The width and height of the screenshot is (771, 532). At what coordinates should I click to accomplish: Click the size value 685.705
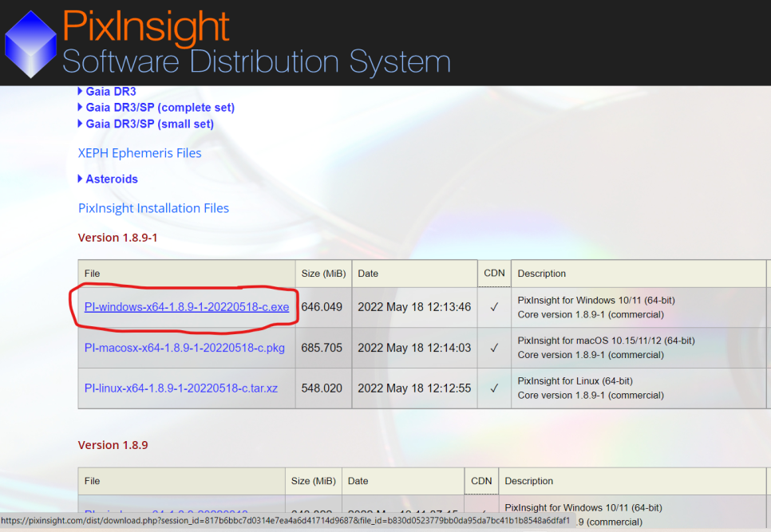point(322,348)
